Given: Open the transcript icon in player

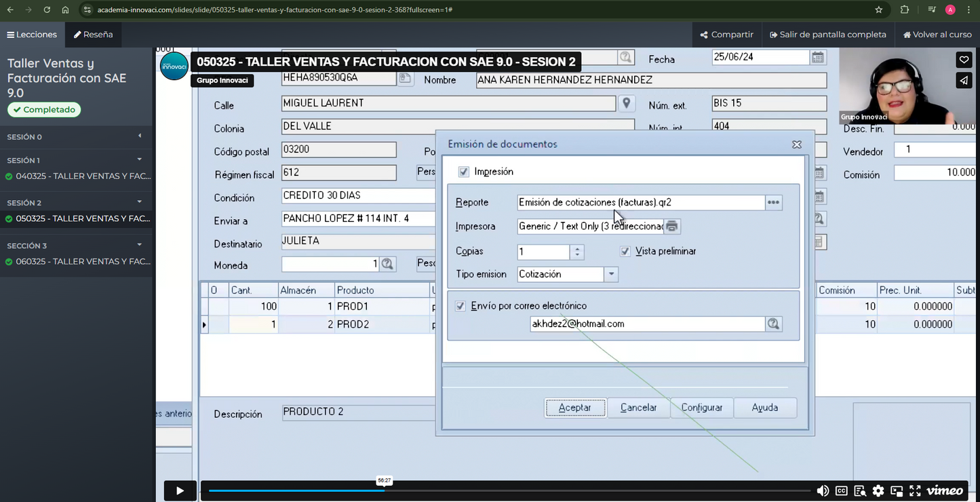Looking at the screenshot, I should pos(860,490).
